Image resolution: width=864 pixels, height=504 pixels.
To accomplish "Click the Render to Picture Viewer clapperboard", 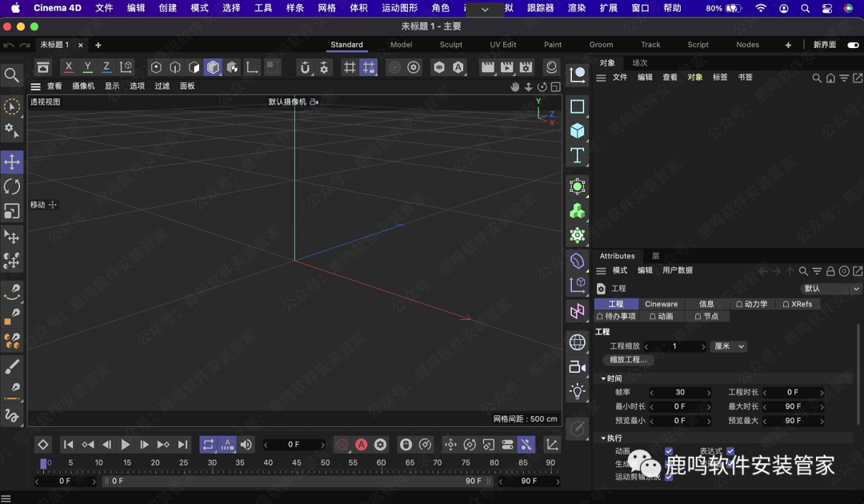I will point(506,68).
